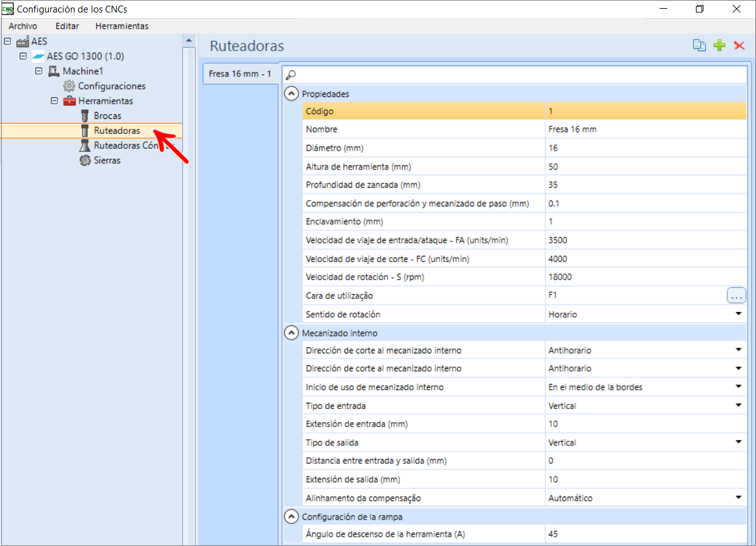756x546 pixels.
Task: Click the ellipsis button for Cara de utilização
Action: 737,296
